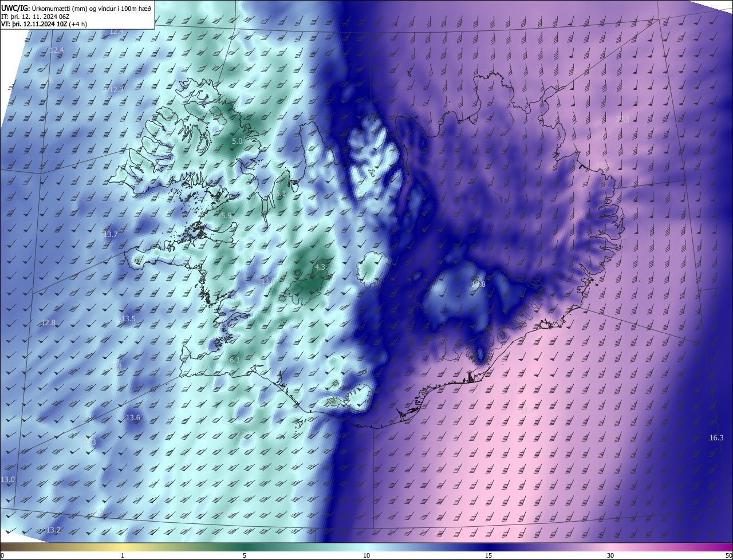This screenshot has height=560, width=733.
Task: Click the colour scale label 50
Action: pyautogui.click(x=728, y=555)
